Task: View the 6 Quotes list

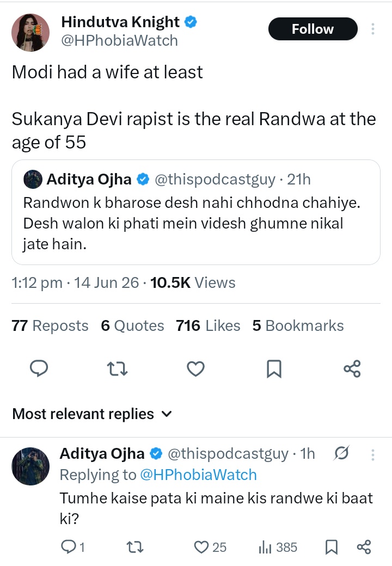Action: (132, 325)
